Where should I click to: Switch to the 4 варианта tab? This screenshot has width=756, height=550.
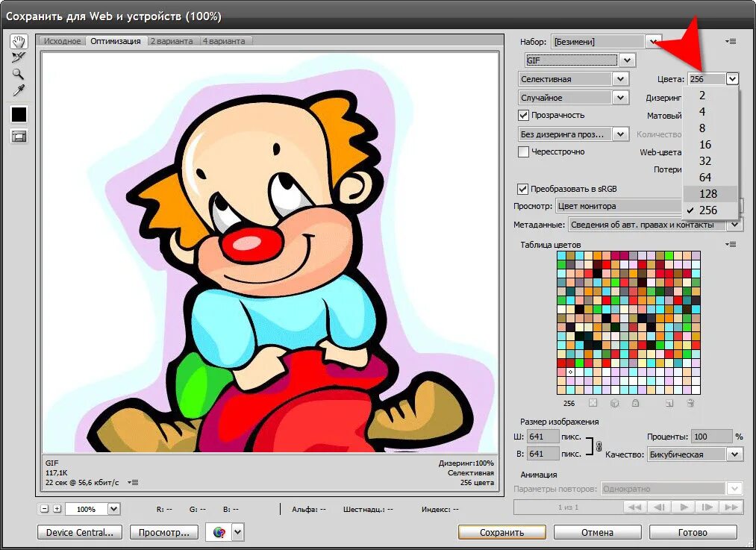click(x=224, y=41)
